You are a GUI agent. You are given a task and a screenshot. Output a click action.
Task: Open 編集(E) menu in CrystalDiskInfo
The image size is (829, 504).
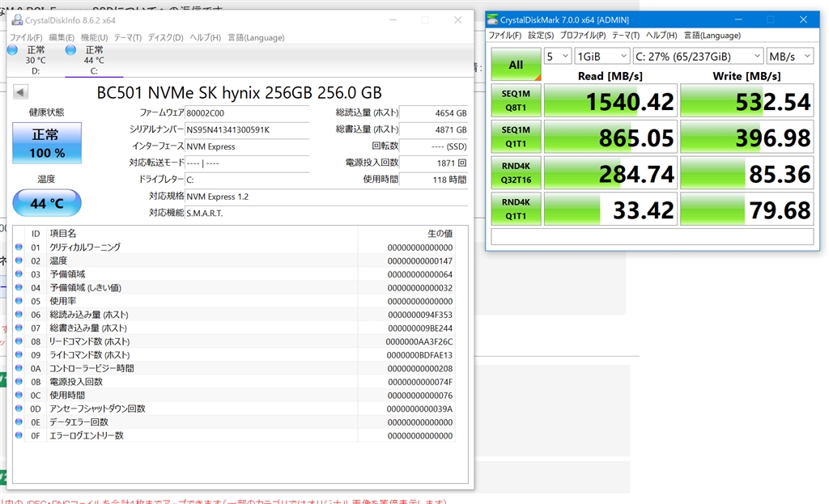pos(62,37)
